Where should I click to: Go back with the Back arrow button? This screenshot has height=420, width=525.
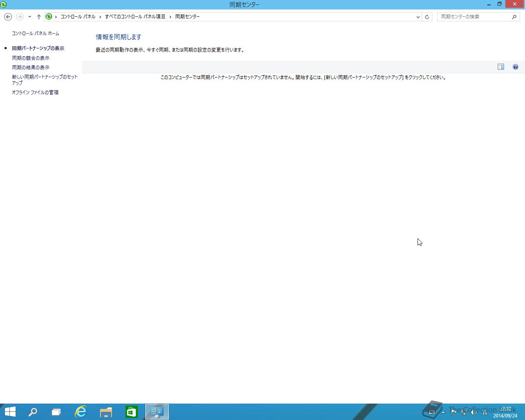click(x=8, y=17)
